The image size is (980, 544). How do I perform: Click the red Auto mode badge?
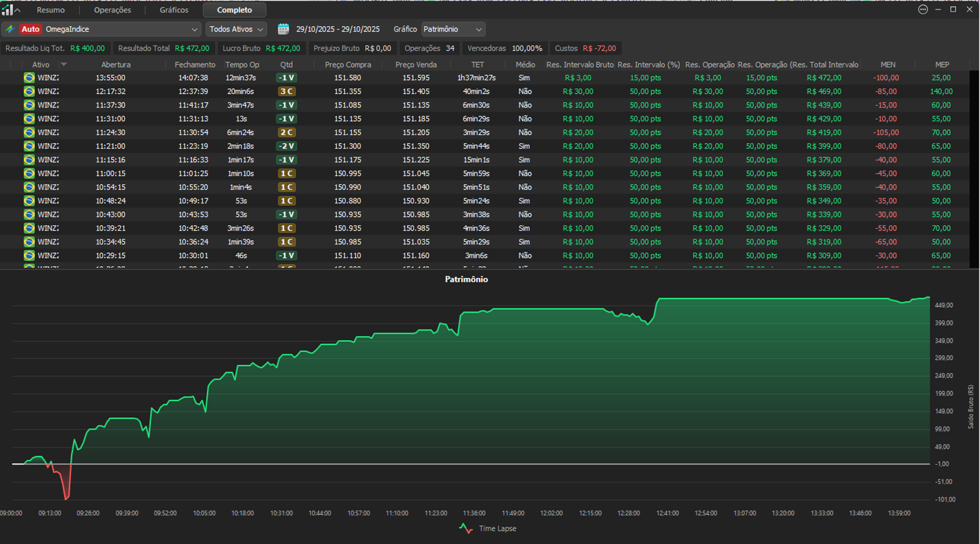tap(30, 29)
